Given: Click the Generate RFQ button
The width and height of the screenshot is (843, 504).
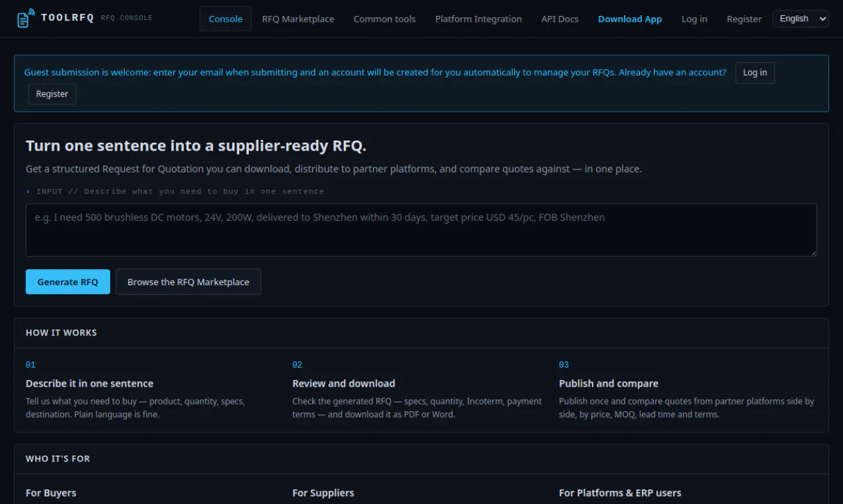Looking at the screenshot, I should pos(68,282).
